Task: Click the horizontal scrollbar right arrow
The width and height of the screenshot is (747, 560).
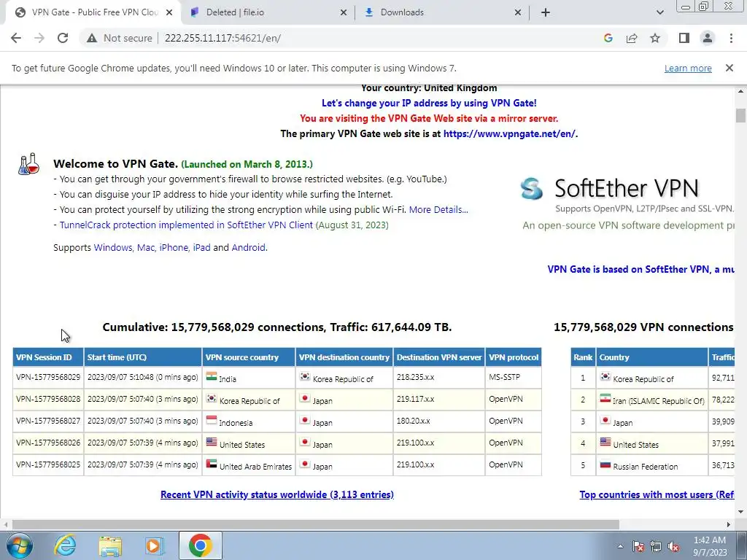Action: click(729, 525)
